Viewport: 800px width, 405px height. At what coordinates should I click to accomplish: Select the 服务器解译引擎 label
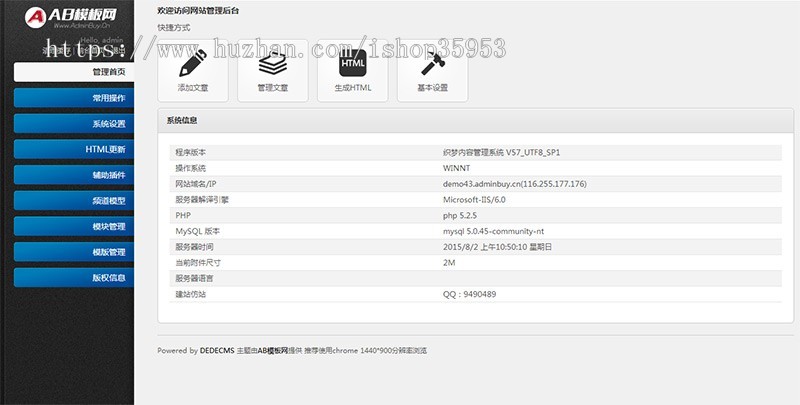[x=202, y=200]
